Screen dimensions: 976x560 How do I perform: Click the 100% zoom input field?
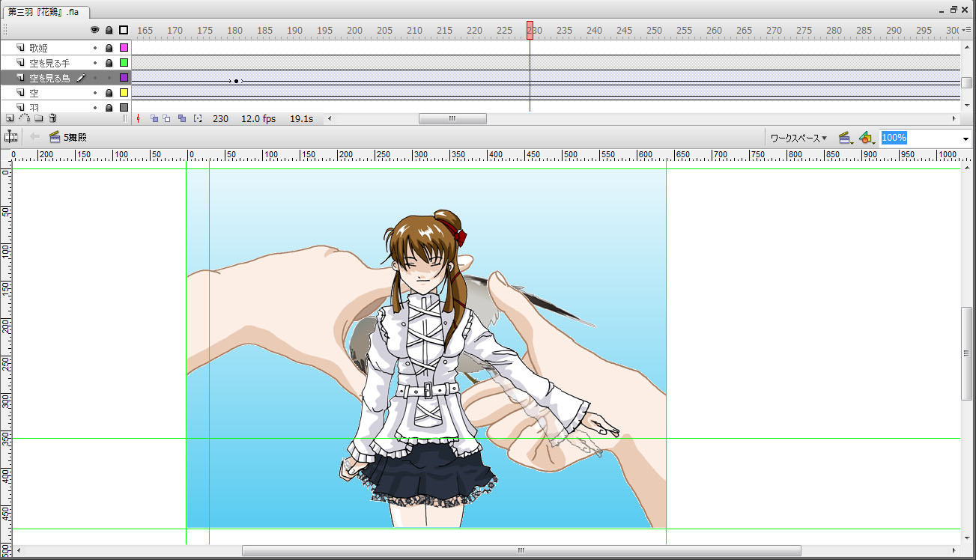(920, 138)
